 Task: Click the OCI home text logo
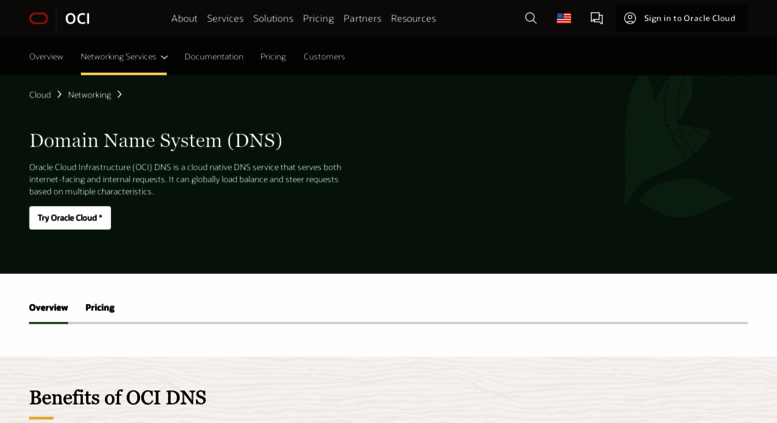(x=77, y=18)
